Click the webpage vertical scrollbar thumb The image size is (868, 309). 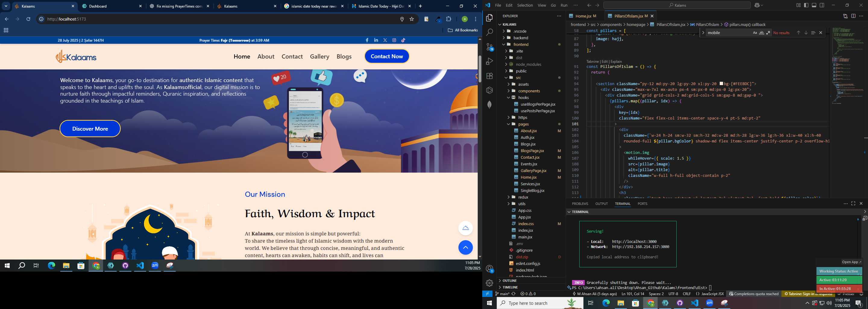(480, 69)
